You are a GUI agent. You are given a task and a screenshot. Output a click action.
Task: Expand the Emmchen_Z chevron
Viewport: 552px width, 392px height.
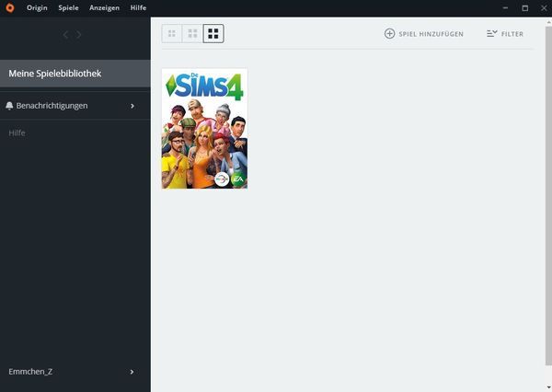coord(132,372)
